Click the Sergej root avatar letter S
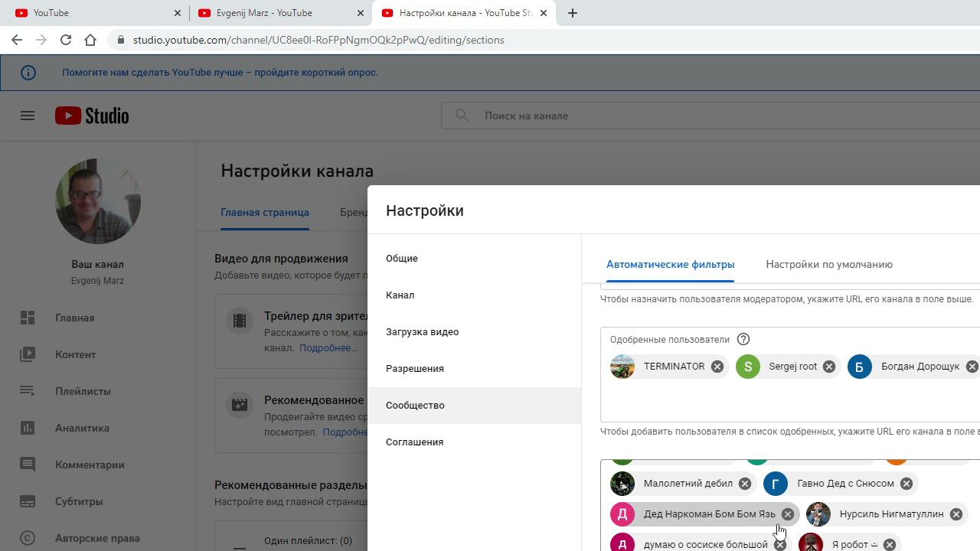Screen dimensions: 980x551 748,367
